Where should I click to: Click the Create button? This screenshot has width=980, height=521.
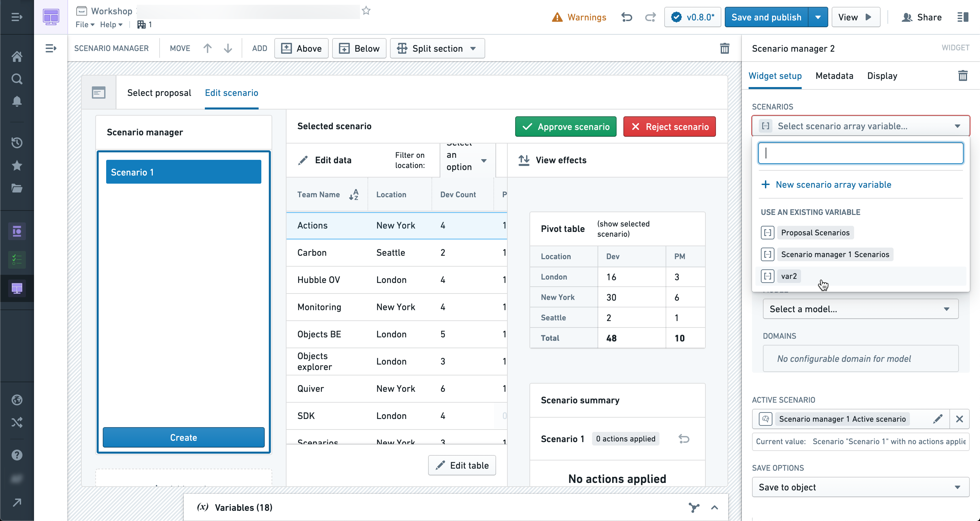coord(183,437)
